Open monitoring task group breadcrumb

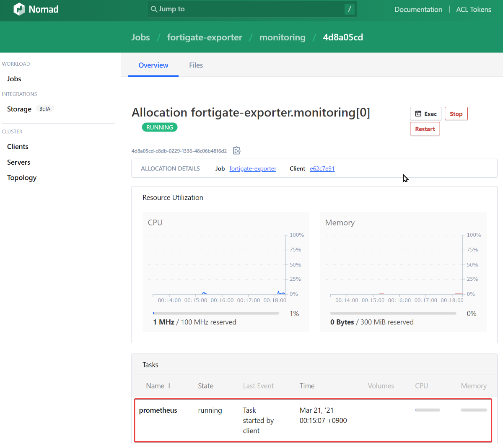283,37
